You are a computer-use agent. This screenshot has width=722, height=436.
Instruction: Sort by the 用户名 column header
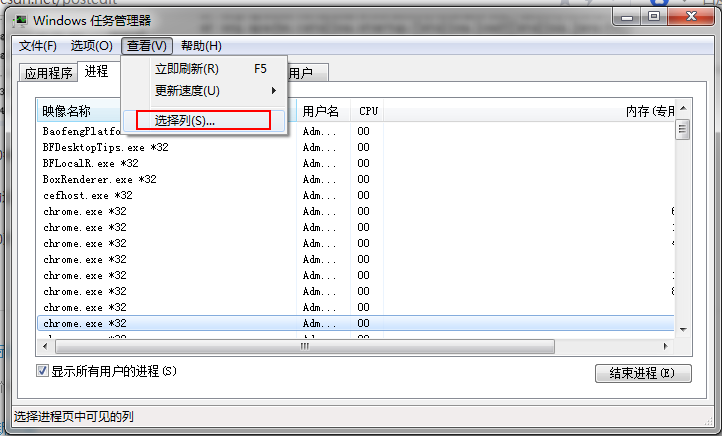(324, 111)
